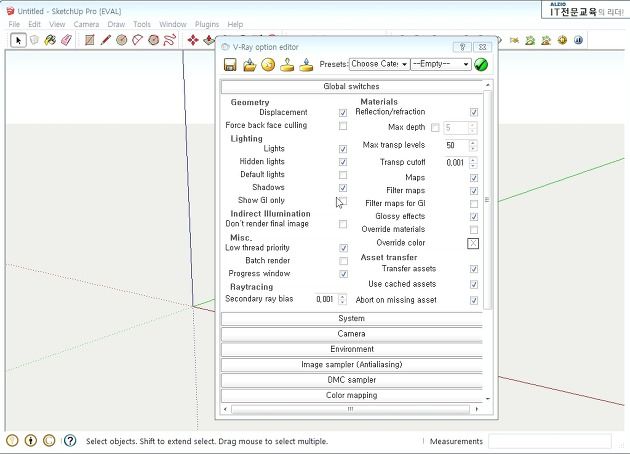The height and width of the screenshot is (454, 630).
Task: Click the first yellow circle status bar icon
Action: coord(12,441)
